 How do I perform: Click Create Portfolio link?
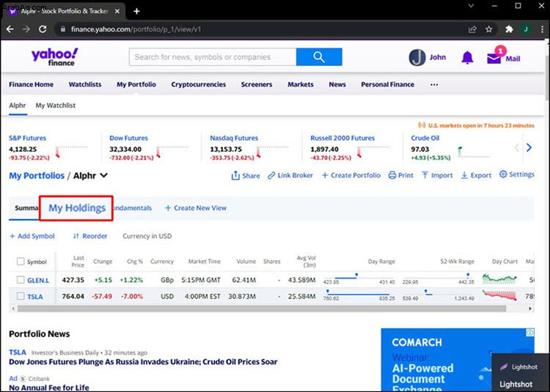pos(351,175)
